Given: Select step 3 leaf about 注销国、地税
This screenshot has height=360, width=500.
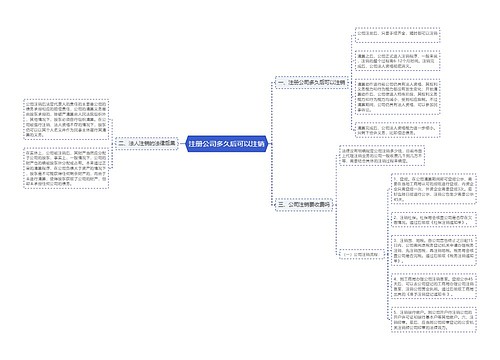Looking at the screenshot, I should 434,250.
